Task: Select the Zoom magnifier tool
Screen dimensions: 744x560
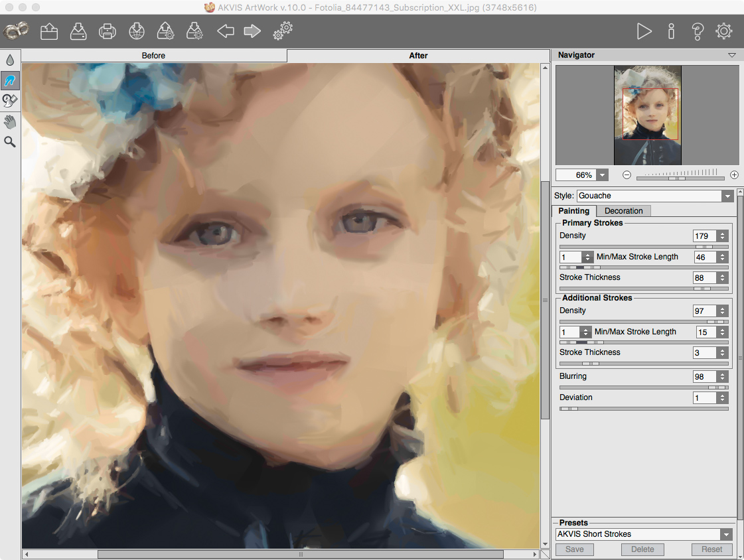Action: pyautogui.click(x=10, y=142)
